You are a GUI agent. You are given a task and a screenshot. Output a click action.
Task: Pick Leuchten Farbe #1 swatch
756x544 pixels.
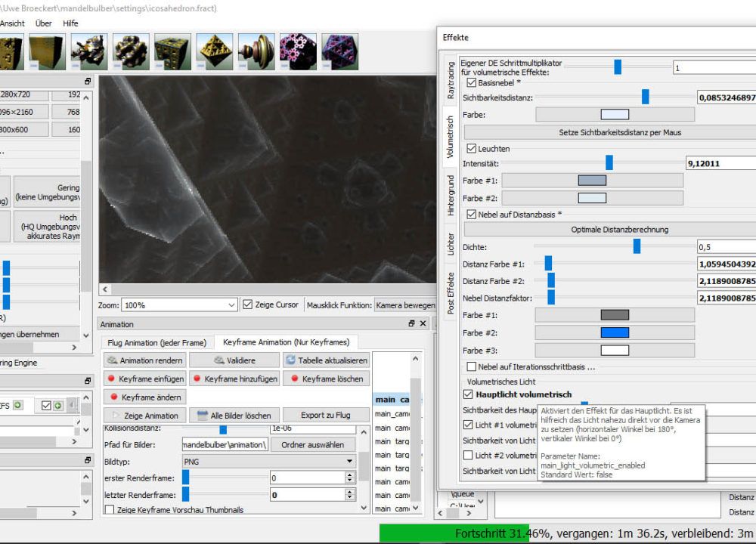[592, 181]
